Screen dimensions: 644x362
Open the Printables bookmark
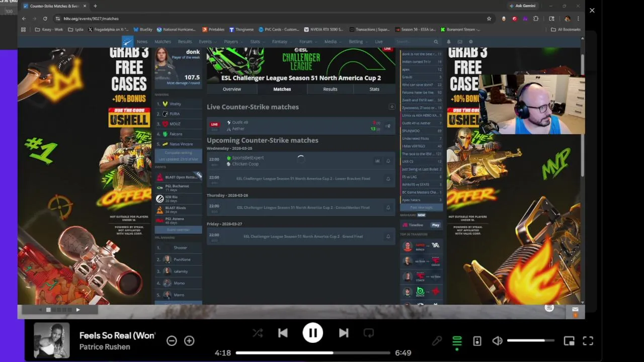213,30
